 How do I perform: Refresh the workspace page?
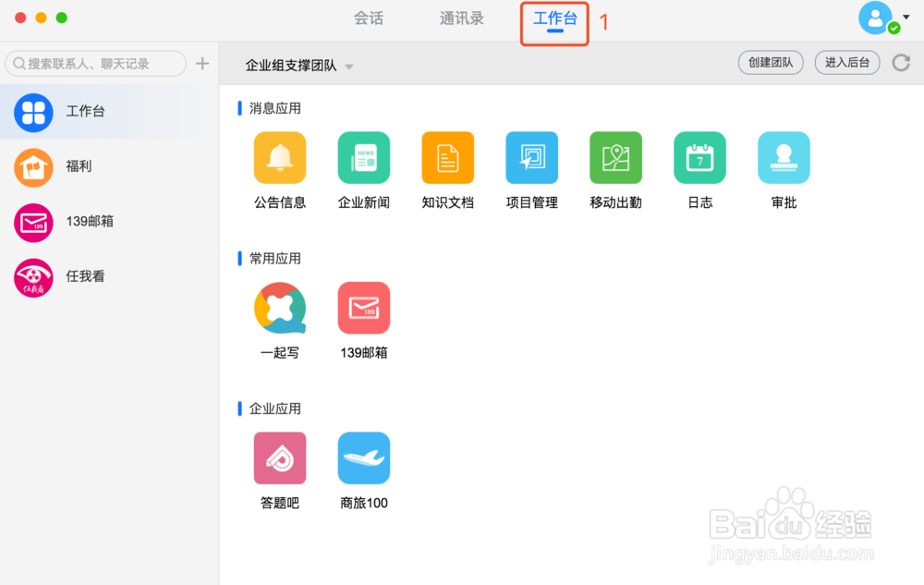901,63
